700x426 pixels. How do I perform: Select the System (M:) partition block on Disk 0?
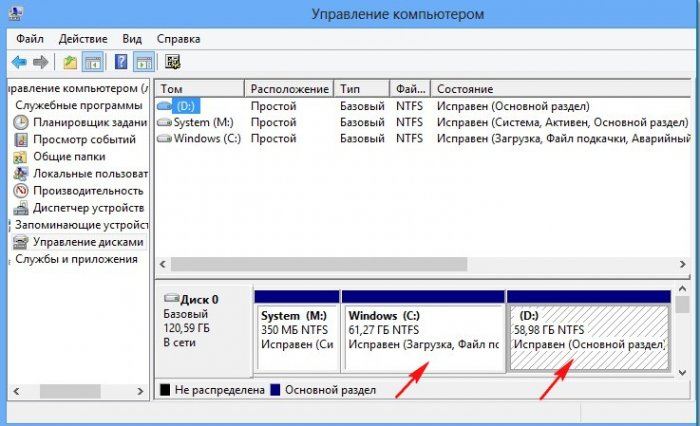click(x=296, y=330)
